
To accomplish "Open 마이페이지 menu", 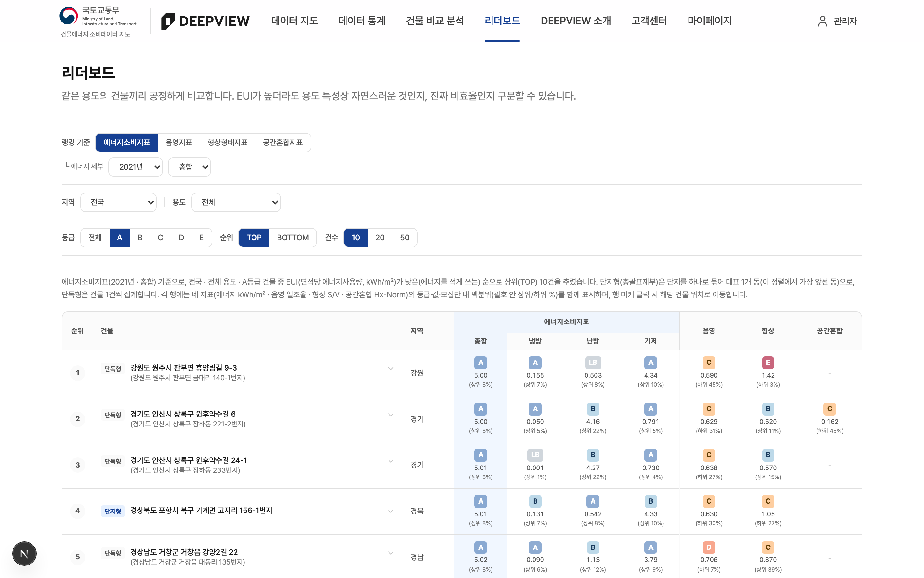I will [709, 21].
